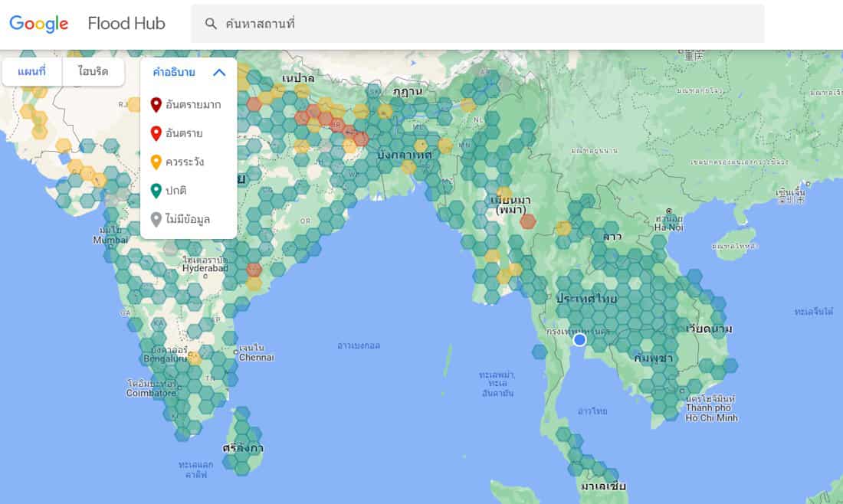The width and height of the screenshot is (843, 504).
Task: Click the red hexagon in Myanmar
Action: (528, 222)
